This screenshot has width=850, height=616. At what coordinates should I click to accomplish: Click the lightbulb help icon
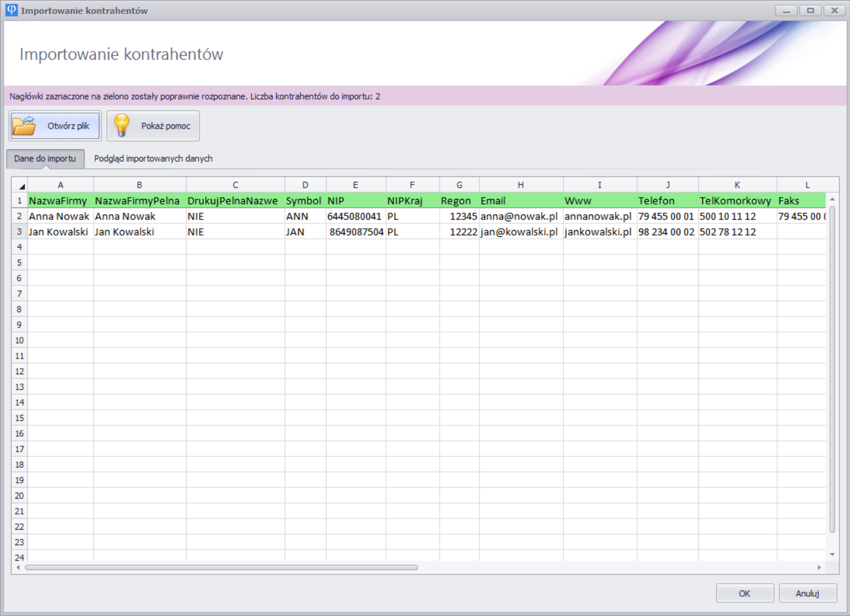(122, 126)
